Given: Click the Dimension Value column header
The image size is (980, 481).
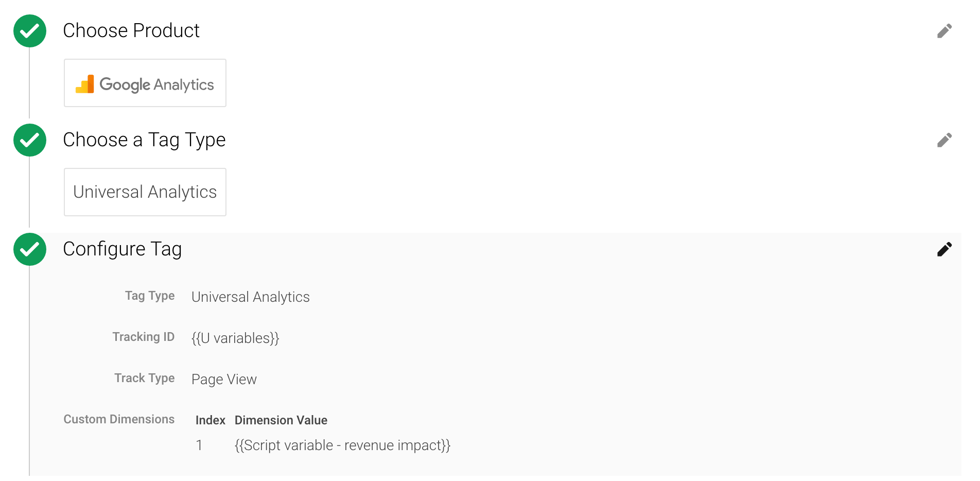Looking at the screenshot, I should click(x=281, y=420).
